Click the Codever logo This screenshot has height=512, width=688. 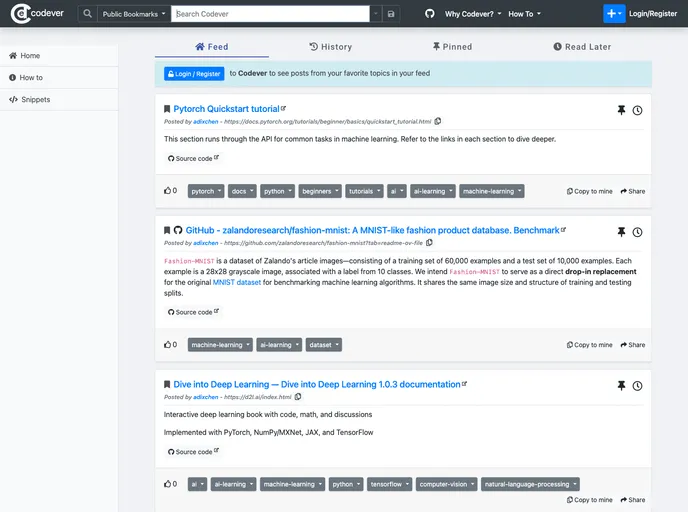pyautogui.click(x=37, y=14)
